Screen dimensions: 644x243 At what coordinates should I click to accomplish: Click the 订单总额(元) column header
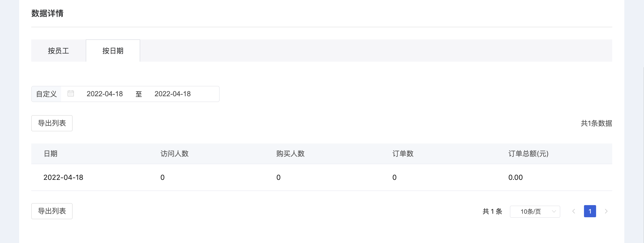point(529,154)
